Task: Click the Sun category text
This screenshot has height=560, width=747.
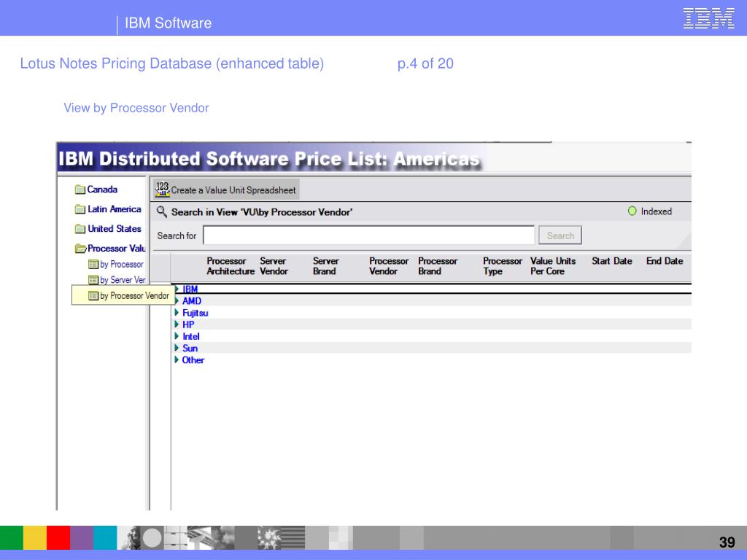Action: [x=190, y=348]
